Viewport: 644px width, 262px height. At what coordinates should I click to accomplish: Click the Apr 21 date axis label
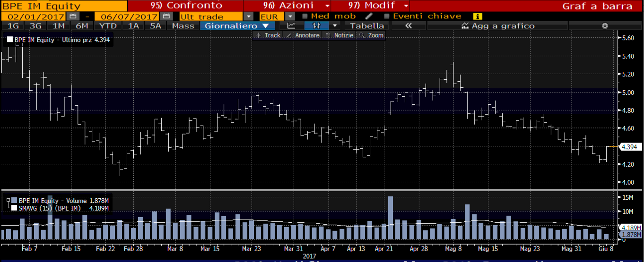(383, 248)
